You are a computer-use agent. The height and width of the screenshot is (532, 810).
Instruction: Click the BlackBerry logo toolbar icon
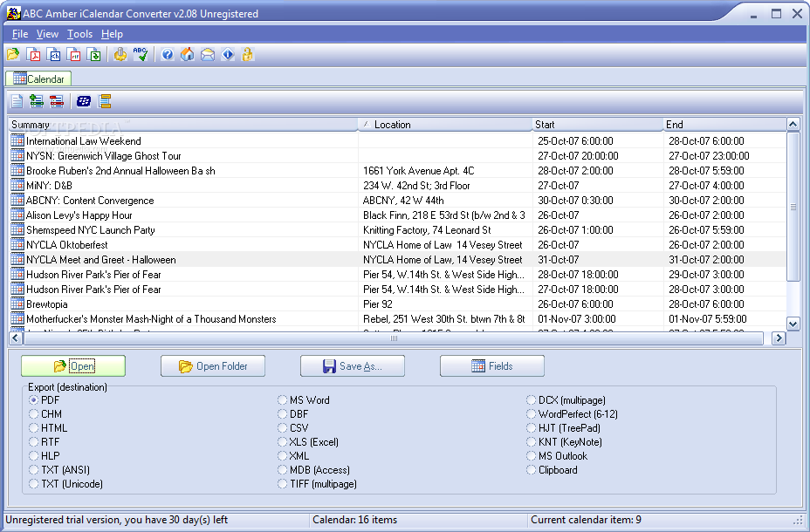click(x=84, y=101)
